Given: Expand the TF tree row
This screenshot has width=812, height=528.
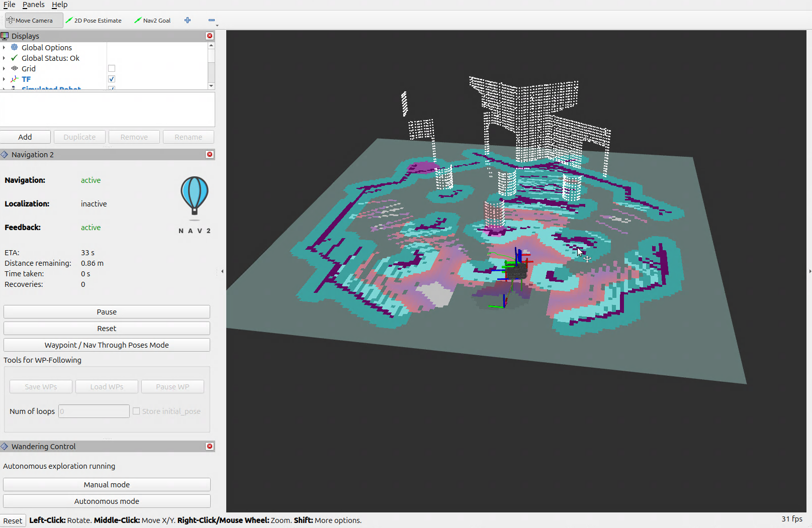Looking at the screenshot, I should (x=4, y=79).
